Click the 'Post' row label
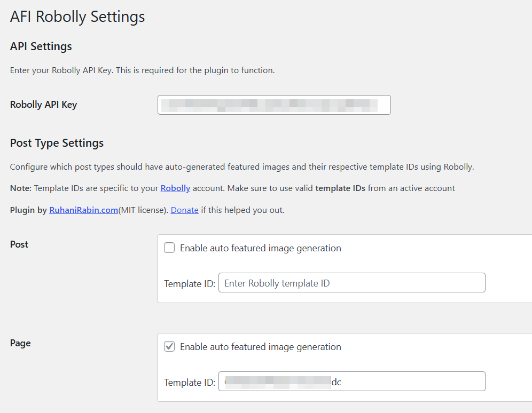The width and height of the screenshot is (532, 413). tap(19, 244)
